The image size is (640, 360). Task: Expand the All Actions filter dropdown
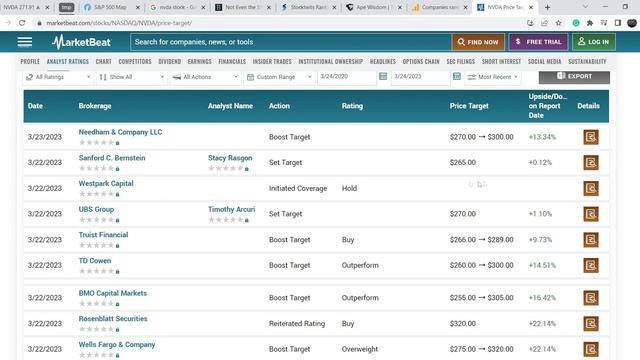click(205, 77)
